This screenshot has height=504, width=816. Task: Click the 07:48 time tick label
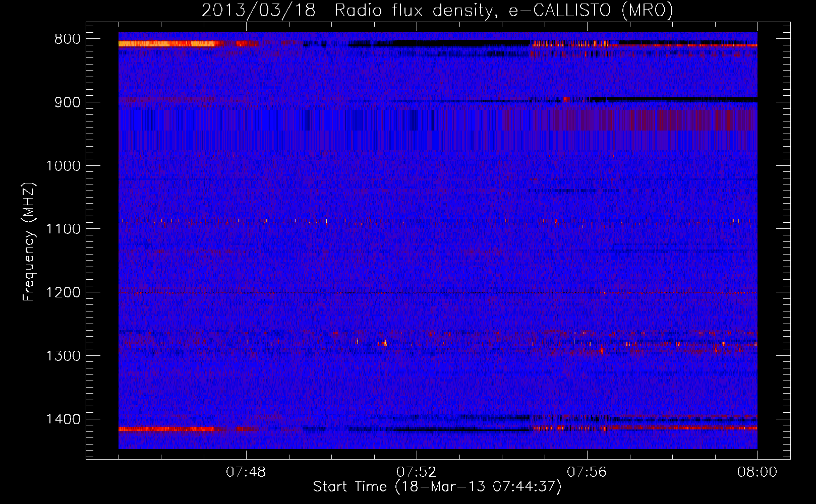pyautogui.click(x=246, y=472)
